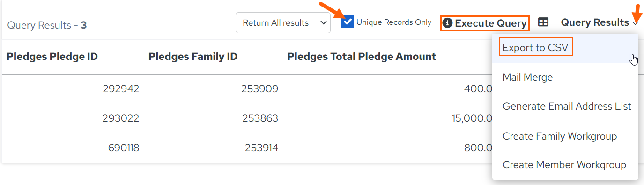
Task: Select pledge ID 292942 cell
Action: 121,89
